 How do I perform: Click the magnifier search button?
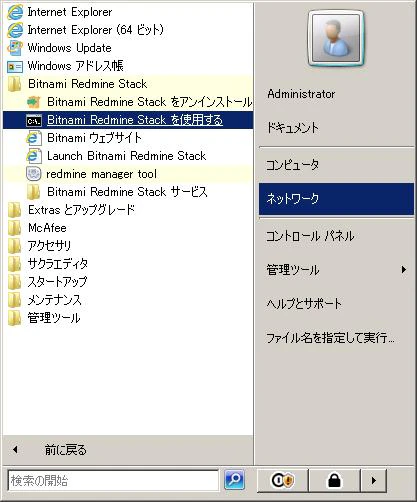point(234,480)
